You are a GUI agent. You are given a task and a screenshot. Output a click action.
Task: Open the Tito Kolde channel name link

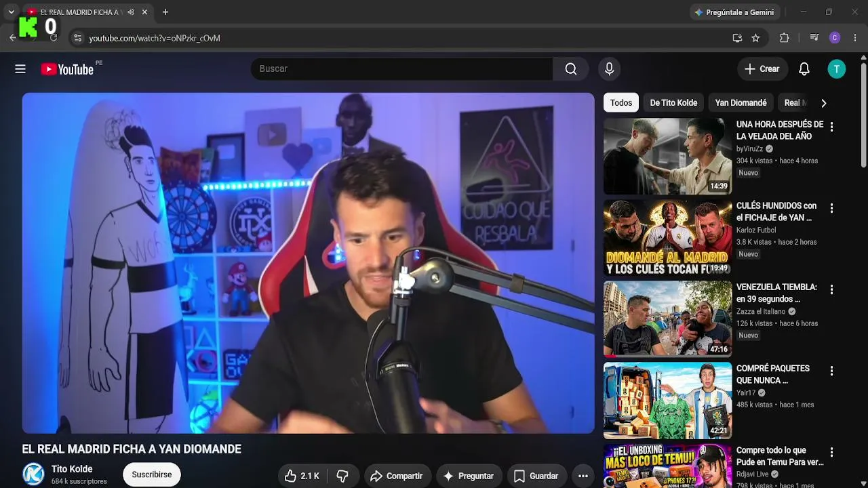point(72,469)
